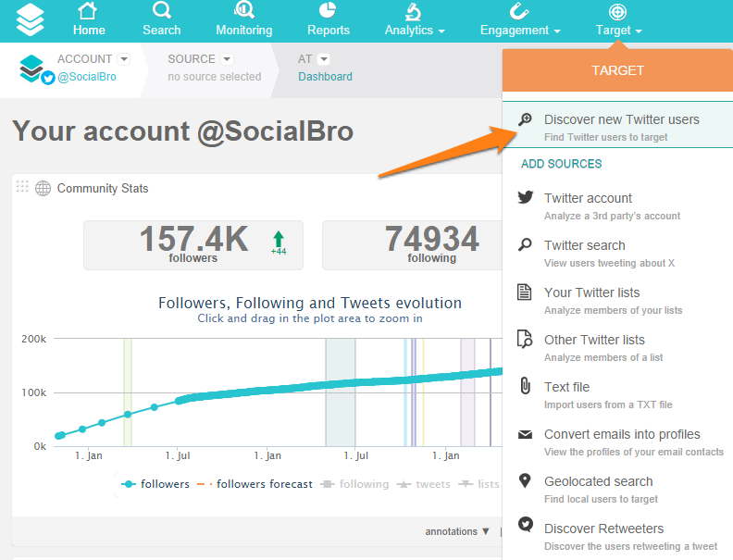
Task: Click the SocialBro stacked layers logo
Action: click(30, 19)
